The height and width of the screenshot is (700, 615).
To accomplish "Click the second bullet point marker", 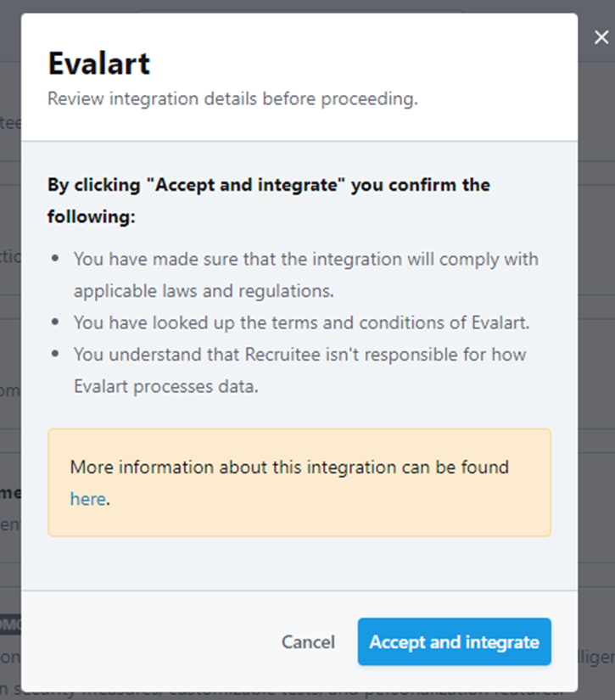I will coord(56,322).
